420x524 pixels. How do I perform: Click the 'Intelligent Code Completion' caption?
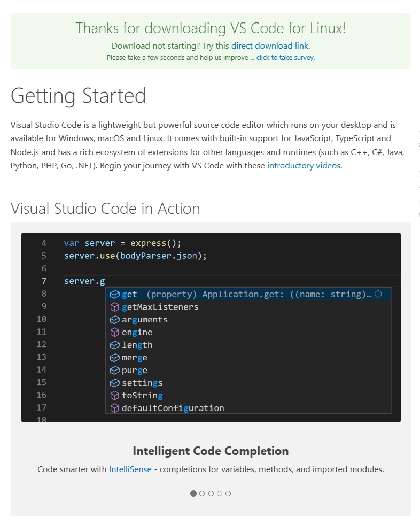point(211,451)
